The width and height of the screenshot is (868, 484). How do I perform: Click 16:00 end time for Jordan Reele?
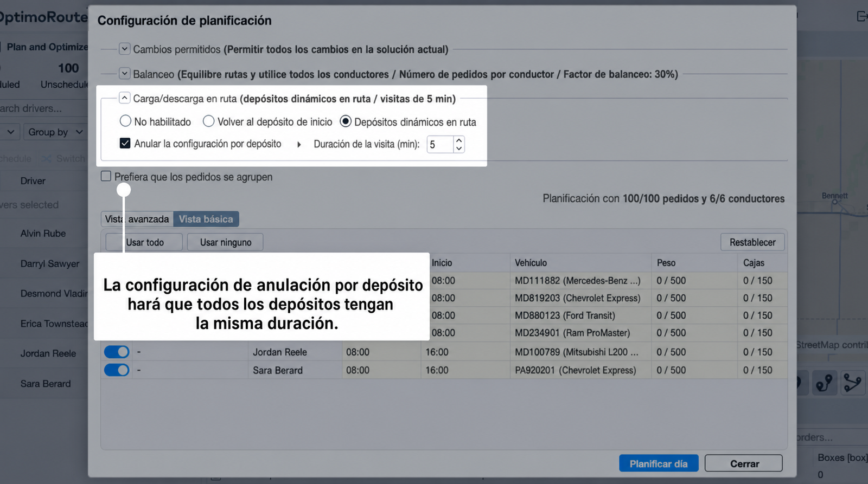[x=437, y=352]
